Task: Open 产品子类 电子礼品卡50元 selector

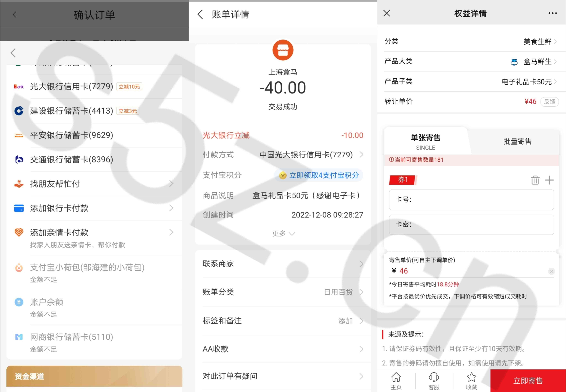Action: 471,82
